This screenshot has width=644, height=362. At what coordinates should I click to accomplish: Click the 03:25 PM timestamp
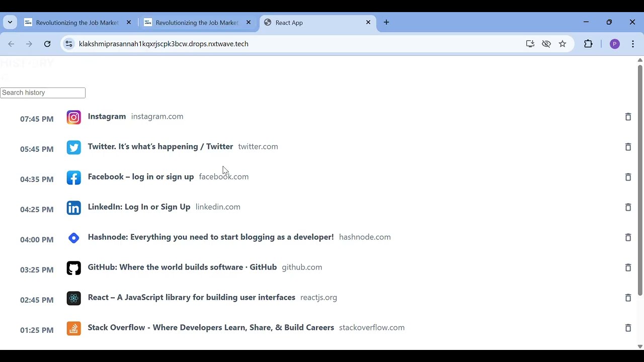click(x=37, y=270)
